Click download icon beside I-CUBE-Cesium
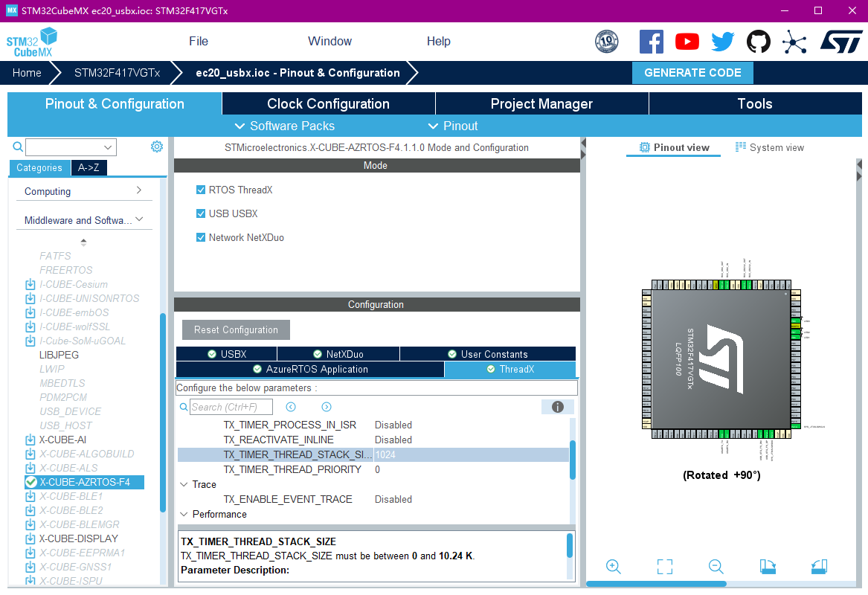This screenshot has height=595, width=868. point(30,285)
